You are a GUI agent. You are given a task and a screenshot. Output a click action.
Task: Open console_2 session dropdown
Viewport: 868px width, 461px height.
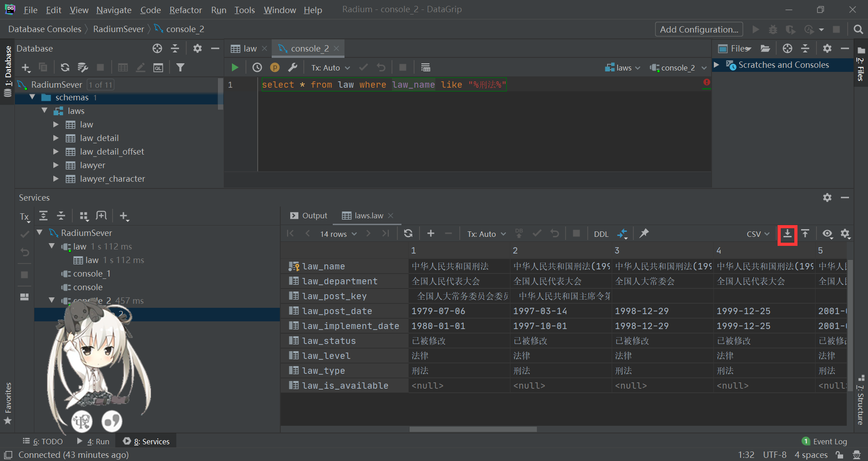[678, 67]
